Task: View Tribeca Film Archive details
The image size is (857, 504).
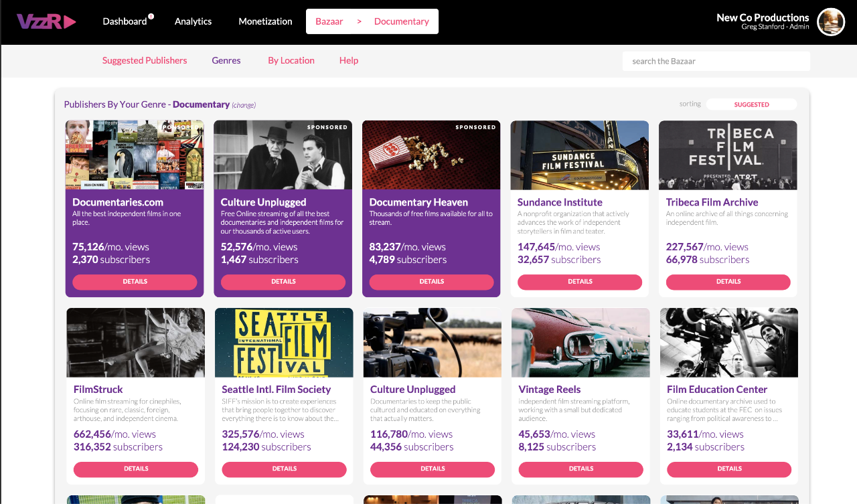Action: coord(728,282)
